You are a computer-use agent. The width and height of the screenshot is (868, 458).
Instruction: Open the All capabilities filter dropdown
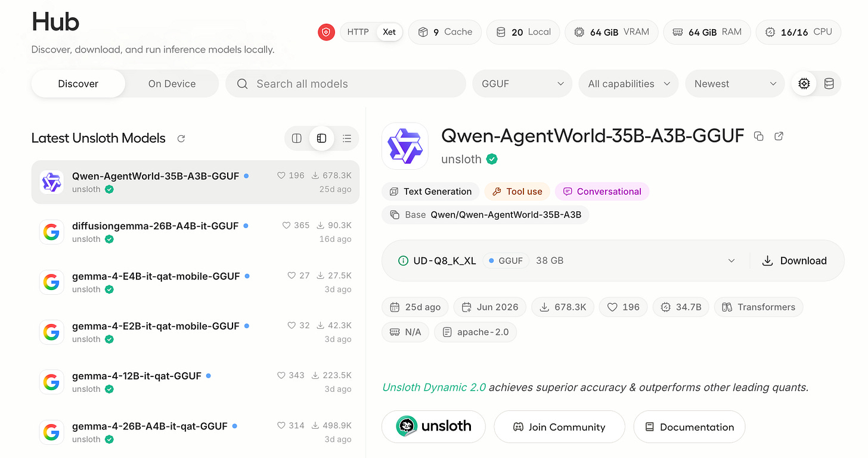coord(629,84)
